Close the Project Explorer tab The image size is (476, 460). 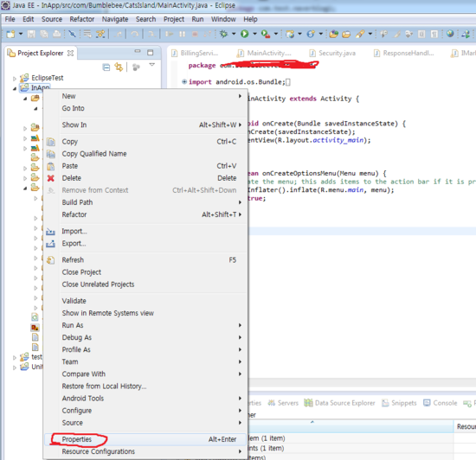(x=70, y=54)
